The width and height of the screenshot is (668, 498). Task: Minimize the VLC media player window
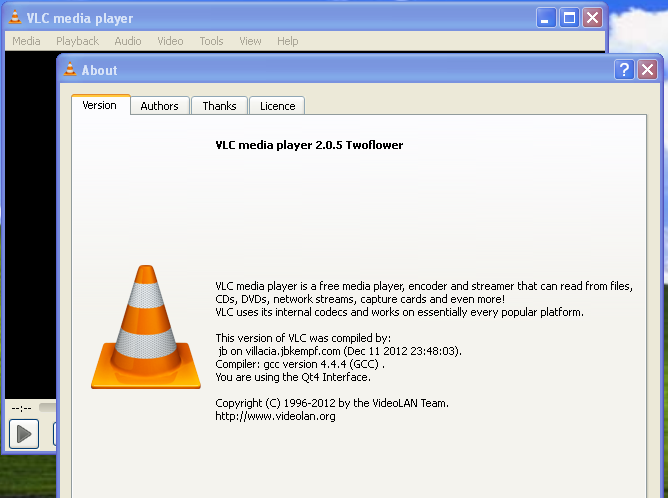click(x=546, y=18)
